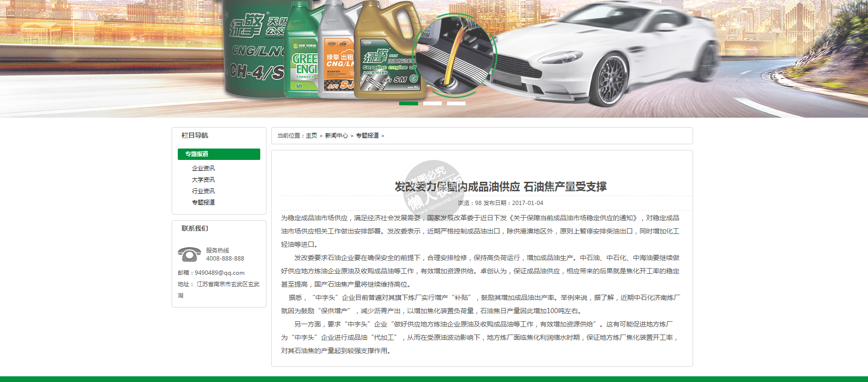
Task: Click 专题报道 in the breadcrumb trail
Action: point(367,136)
